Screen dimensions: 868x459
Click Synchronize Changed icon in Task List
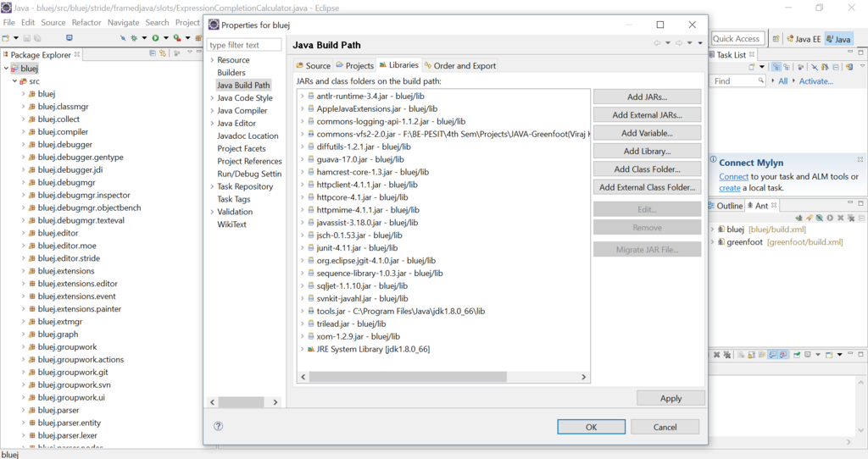(x=849, y=67)
